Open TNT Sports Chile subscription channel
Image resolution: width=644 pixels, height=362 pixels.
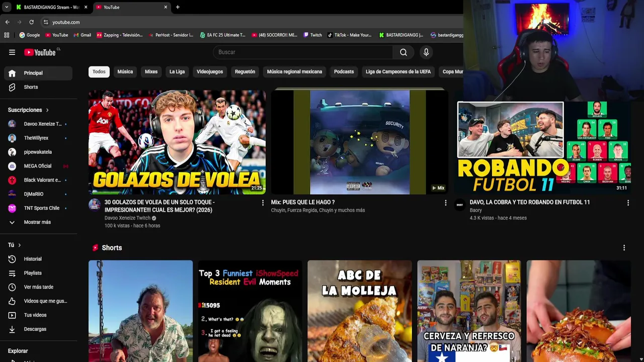tap(38, 208)
